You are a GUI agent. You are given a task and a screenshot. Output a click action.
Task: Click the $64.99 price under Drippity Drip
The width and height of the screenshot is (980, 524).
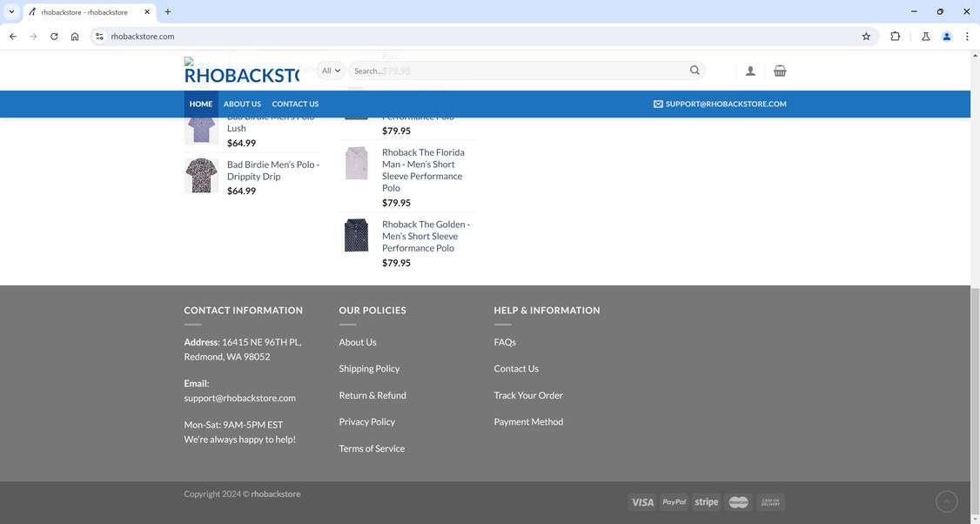point(241,191)
